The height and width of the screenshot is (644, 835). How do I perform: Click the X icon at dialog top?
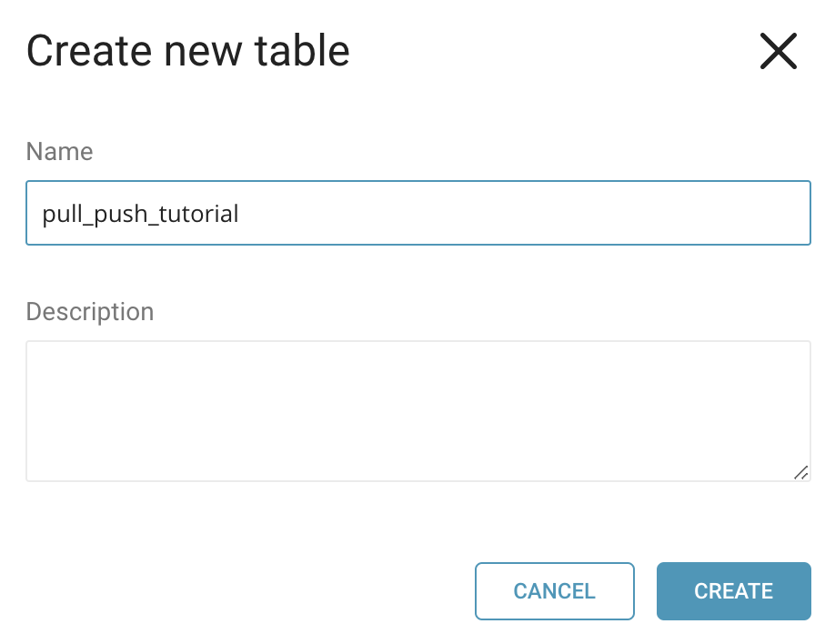point(778,52)
